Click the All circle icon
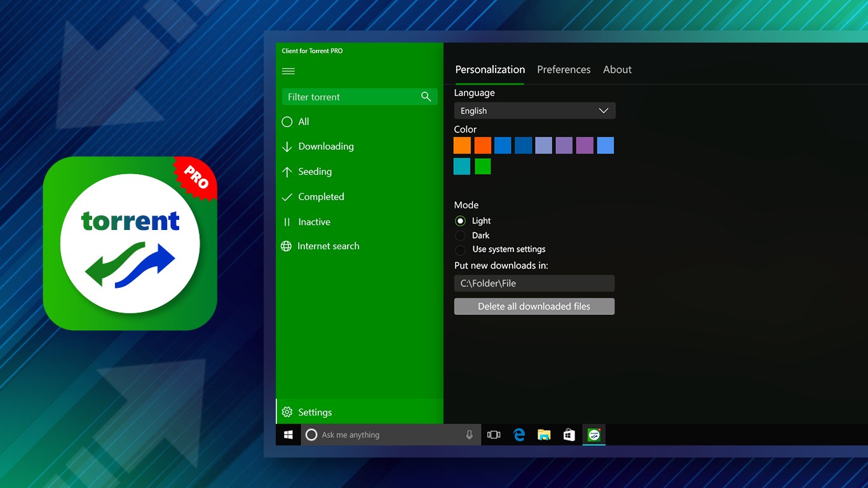Image resolution: width=868 pixels, height=488 pixels. coord(287,121)
